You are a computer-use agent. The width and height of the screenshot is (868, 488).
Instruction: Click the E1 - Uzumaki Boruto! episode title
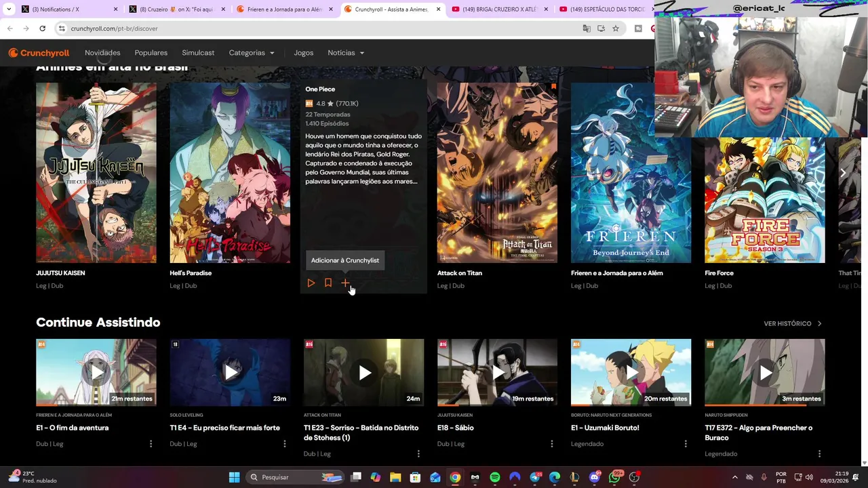pyautogui.click(x=605, y=428)
